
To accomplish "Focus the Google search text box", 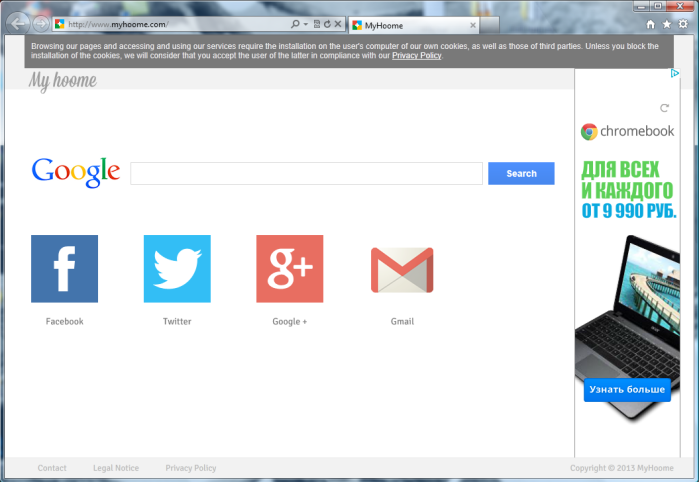I will [306, 173].
